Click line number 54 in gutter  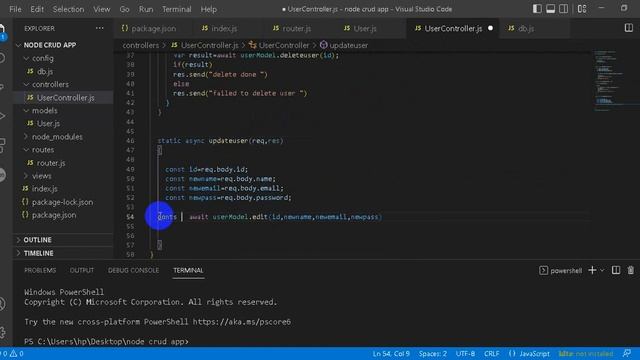(x=130, y=217)
